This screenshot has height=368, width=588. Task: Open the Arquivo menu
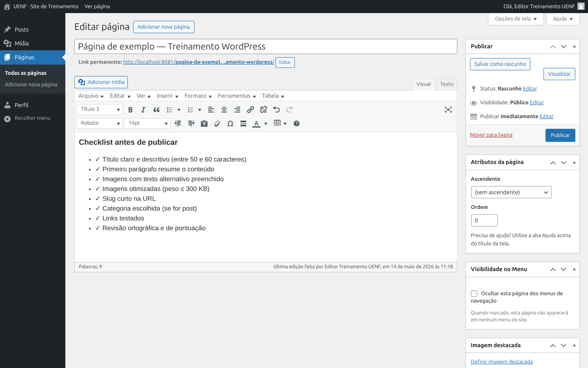[x=91, y=96]
